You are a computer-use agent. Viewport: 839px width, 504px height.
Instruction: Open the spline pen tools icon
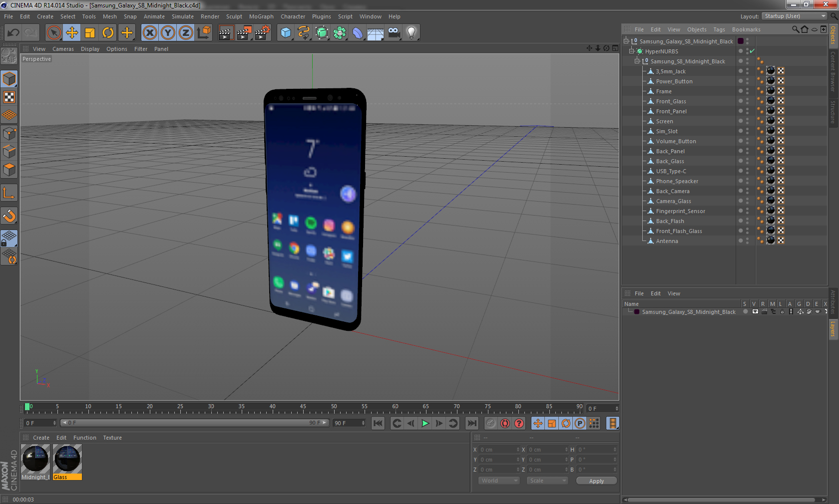point(304,33)
